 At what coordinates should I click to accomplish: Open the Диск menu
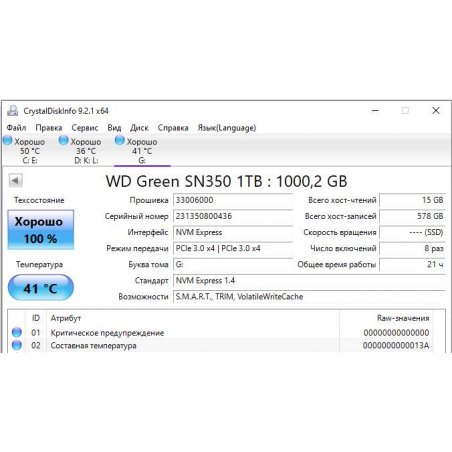(x=139, y=128)
